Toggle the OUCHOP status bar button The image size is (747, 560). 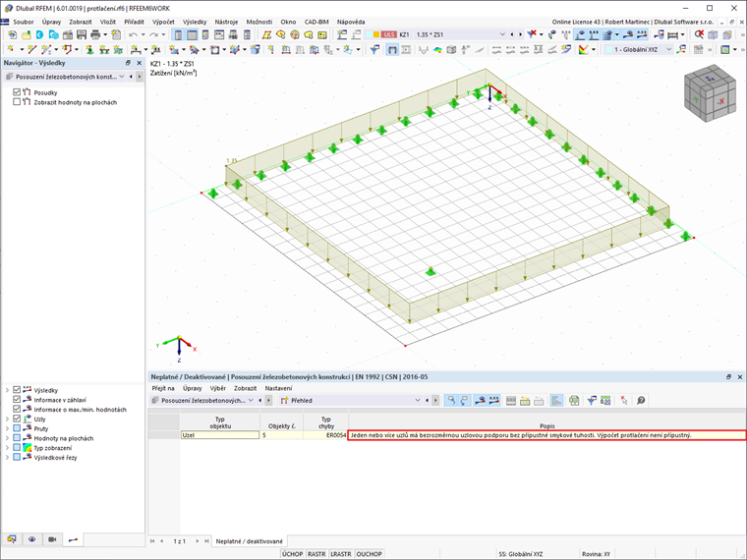(x=369, y=554)
